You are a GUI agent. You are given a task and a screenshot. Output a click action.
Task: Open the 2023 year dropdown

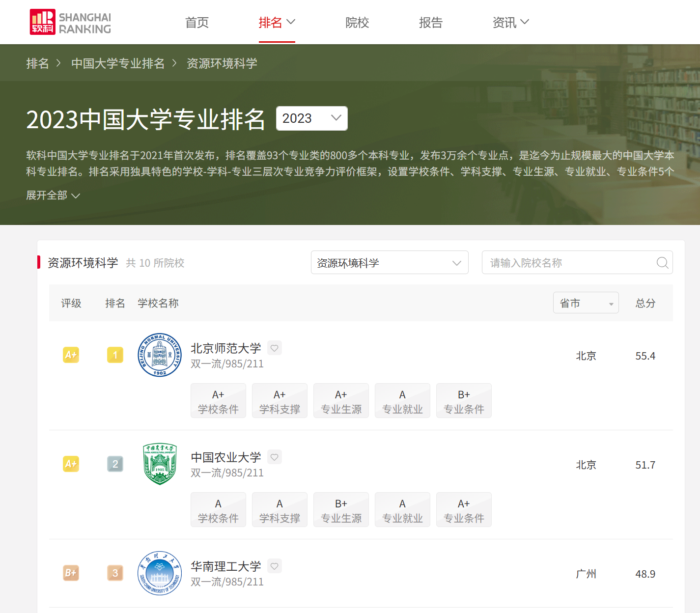(x=311, y=118)
